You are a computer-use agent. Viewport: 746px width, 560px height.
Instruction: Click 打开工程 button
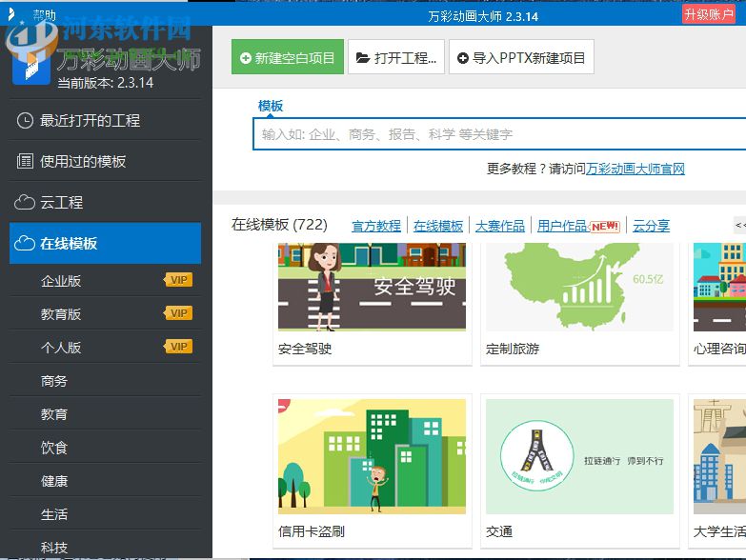395,57
